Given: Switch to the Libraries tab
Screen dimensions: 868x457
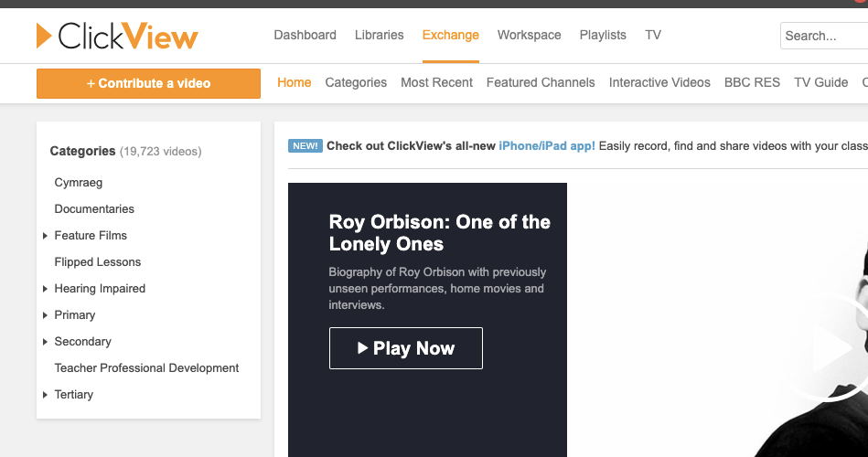Looking at the screenshot, I should 379,35.
